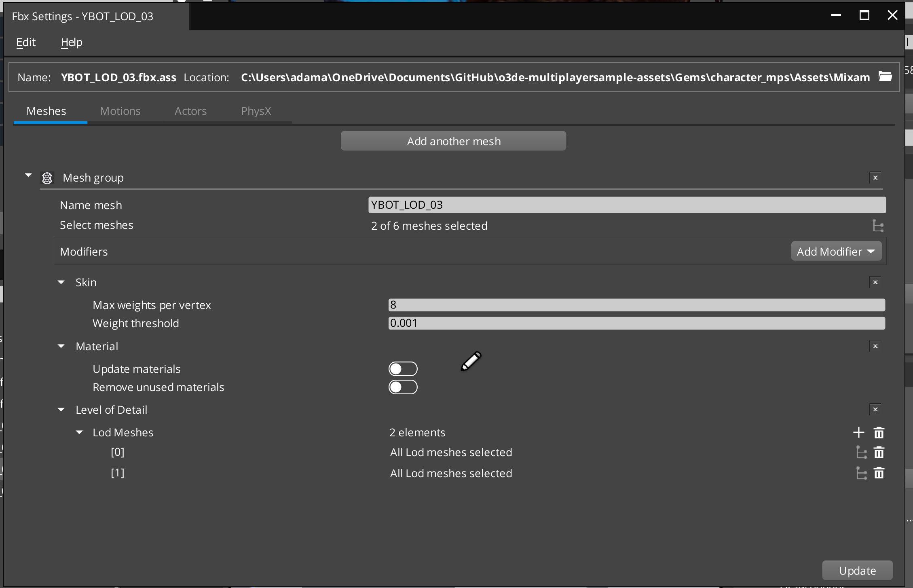Switch to the Motions tab
Image resolution: width=913 pixels, height=588 pixels.
pos(120,111)
